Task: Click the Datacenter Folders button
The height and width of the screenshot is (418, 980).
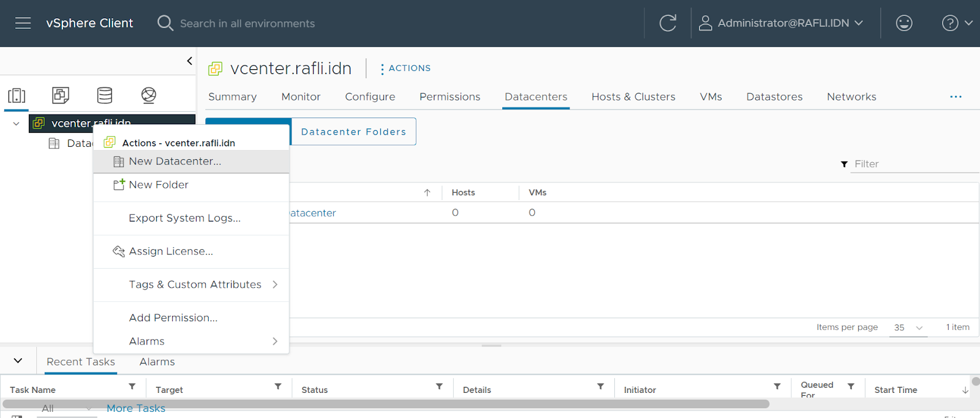Action: [x=353, y=132]
